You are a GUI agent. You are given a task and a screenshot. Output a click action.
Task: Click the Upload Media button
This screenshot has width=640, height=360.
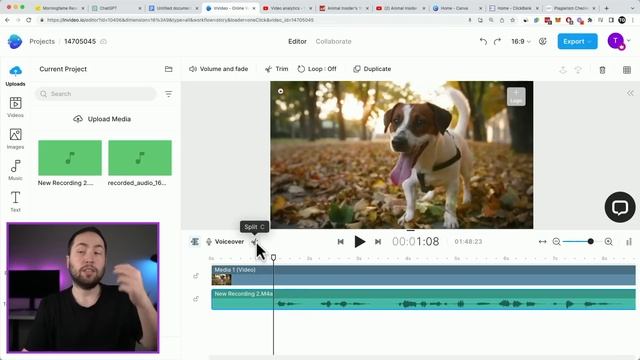102,119
